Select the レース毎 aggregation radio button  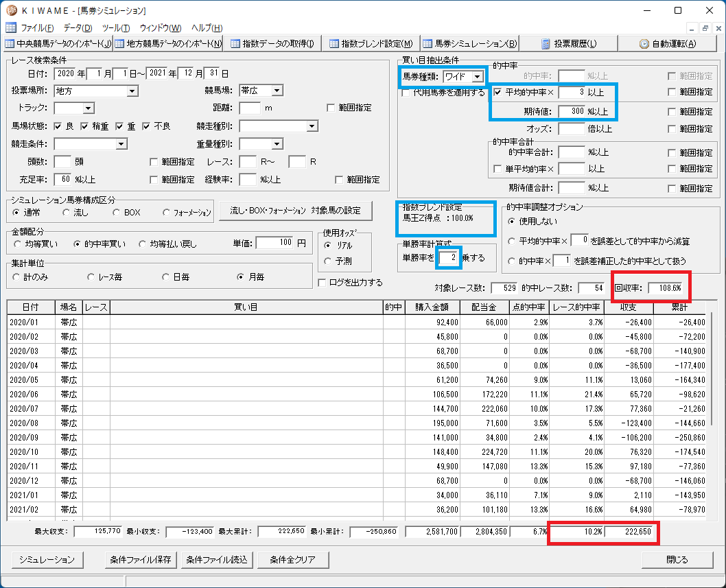pos(91,277)
